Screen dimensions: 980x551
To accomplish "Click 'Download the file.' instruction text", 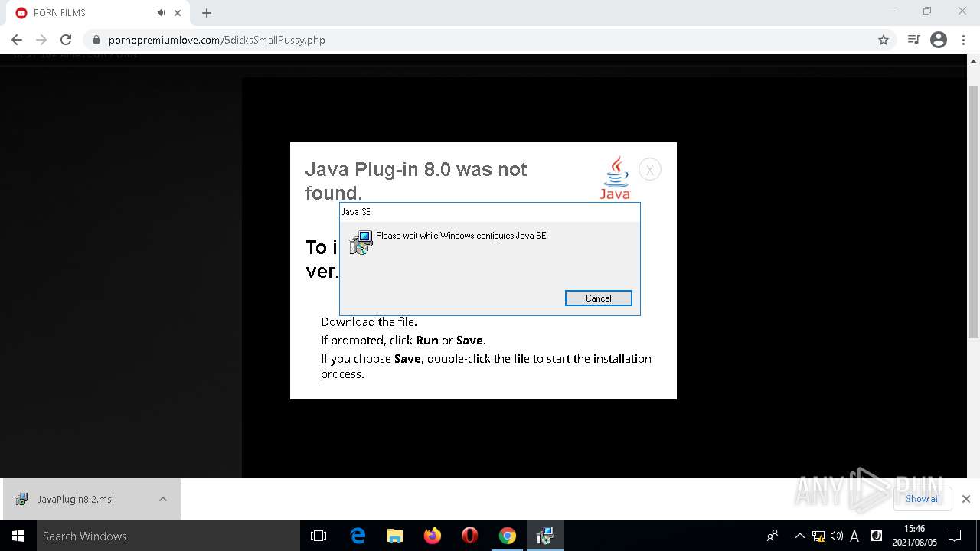I will pos(369,321).
